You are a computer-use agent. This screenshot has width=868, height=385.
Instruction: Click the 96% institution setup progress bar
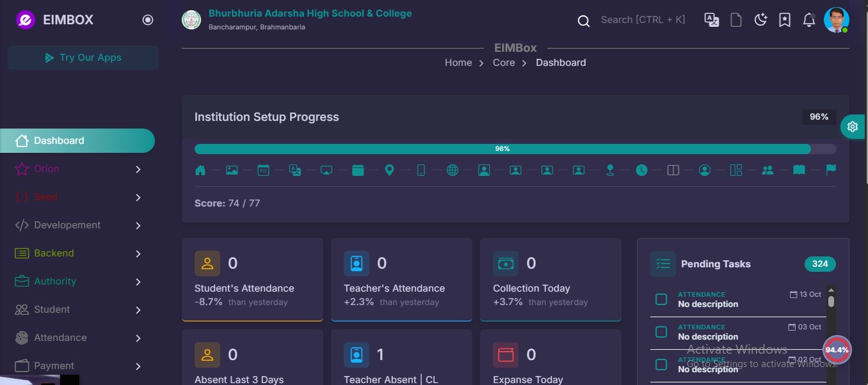[x=515, y=149]
